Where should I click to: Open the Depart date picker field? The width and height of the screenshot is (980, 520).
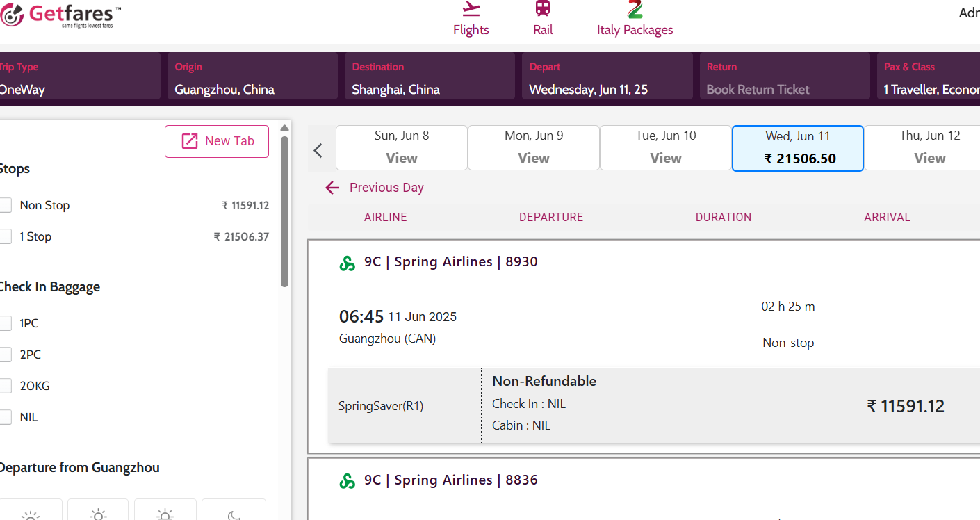click(607, 76)
